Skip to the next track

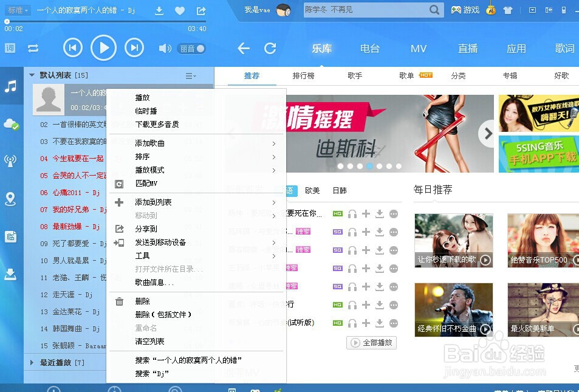coord(134,47)
